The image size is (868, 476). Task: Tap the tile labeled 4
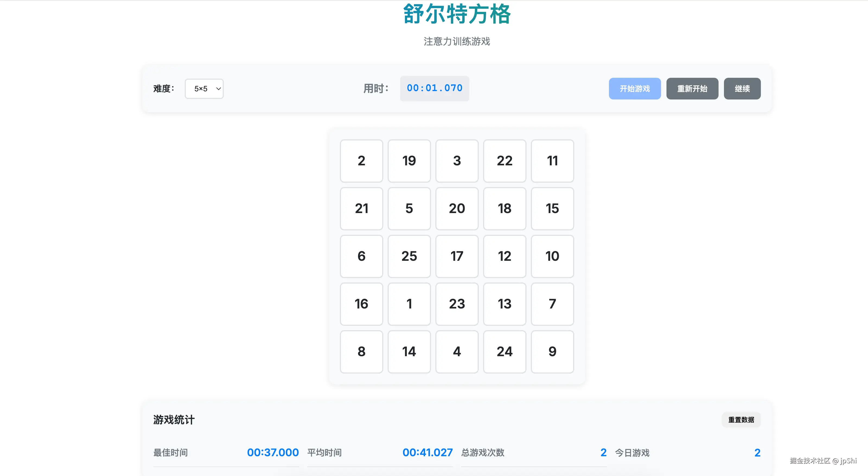[x=457, y=352]
